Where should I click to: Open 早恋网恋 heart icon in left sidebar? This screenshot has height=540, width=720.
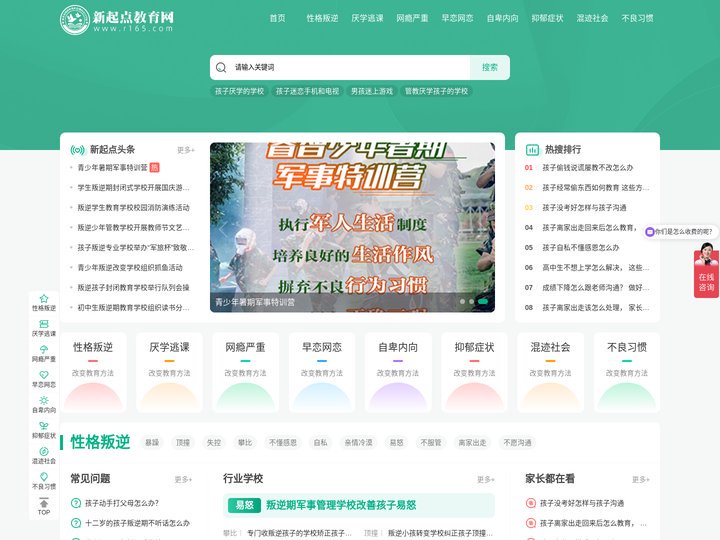click(x=44, y=375)
